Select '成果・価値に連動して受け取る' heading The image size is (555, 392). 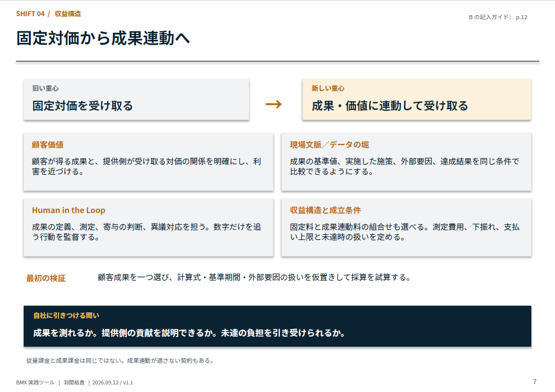point(390,105)
